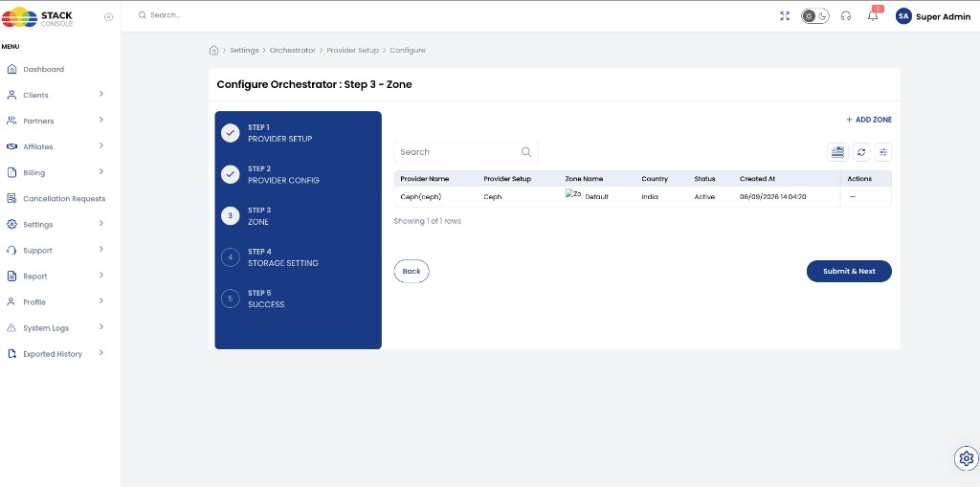Open Settings breadcrumb link
The image size is (980, 487).
pos(244,50)
